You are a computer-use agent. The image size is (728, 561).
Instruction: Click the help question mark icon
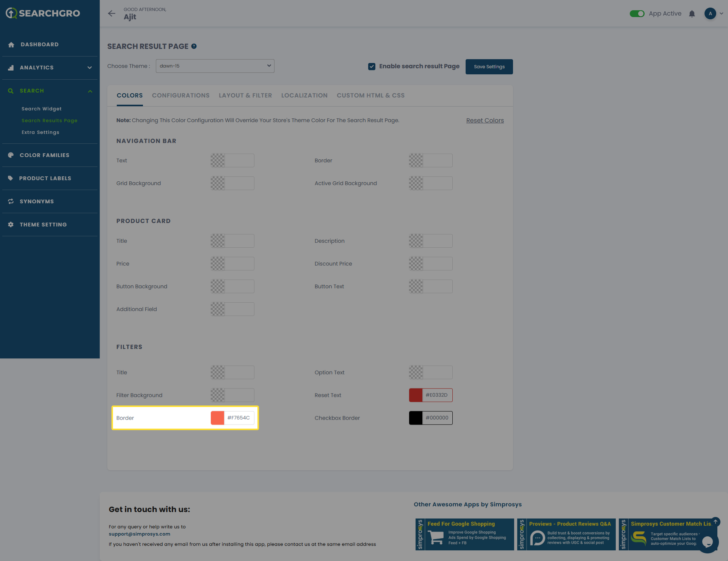194,46
